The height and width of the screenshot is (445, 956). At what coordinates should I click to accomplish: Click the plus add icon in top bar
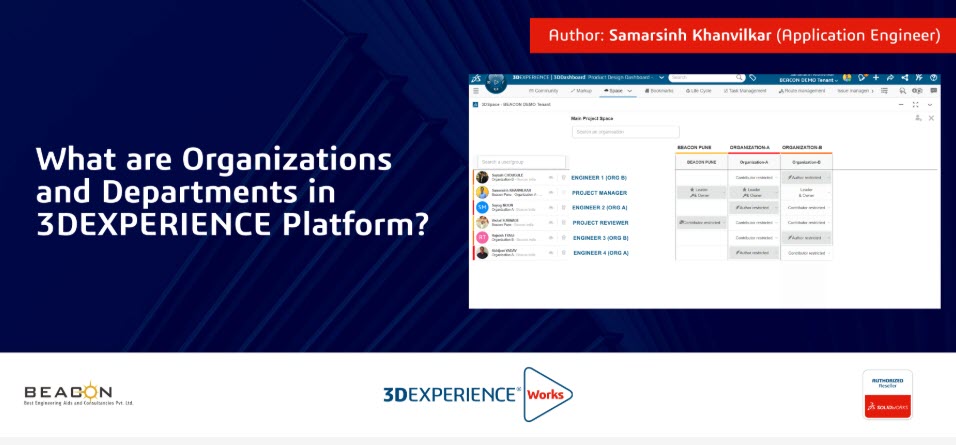tap(876, 77)
